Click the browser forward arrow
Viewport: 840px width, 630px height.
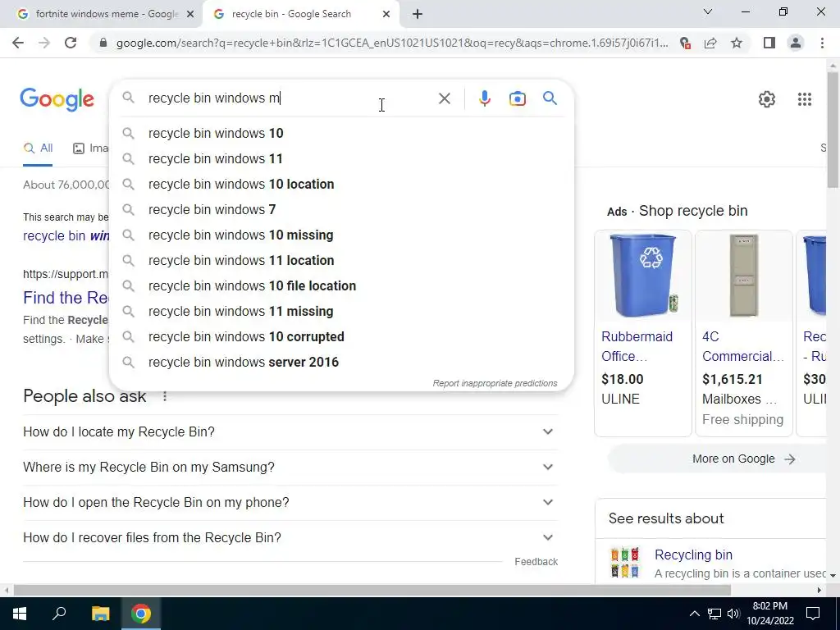click(x=44, y=43)
